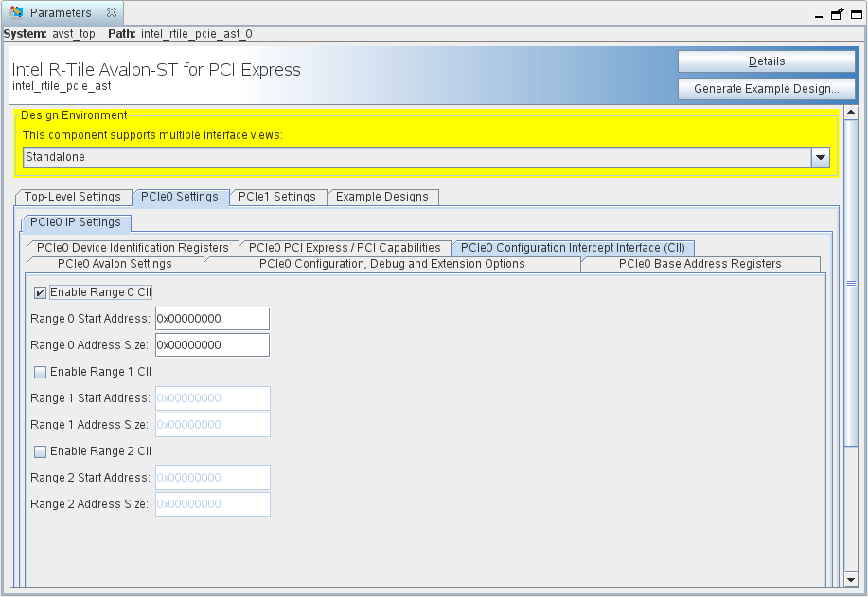Go to Example Designs tab
Image resolution: width=868 pixels, height=597 pixels.
[382, 197]
